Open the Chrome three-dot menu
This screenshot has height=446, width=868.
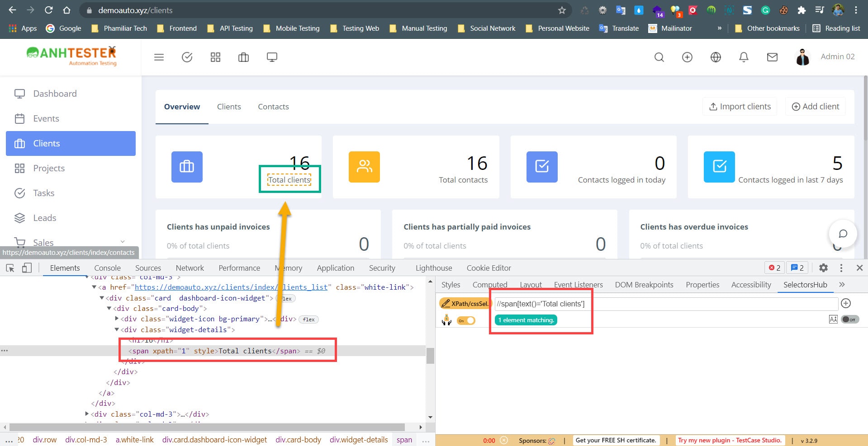pyautogui.click(x=856, y=10)
